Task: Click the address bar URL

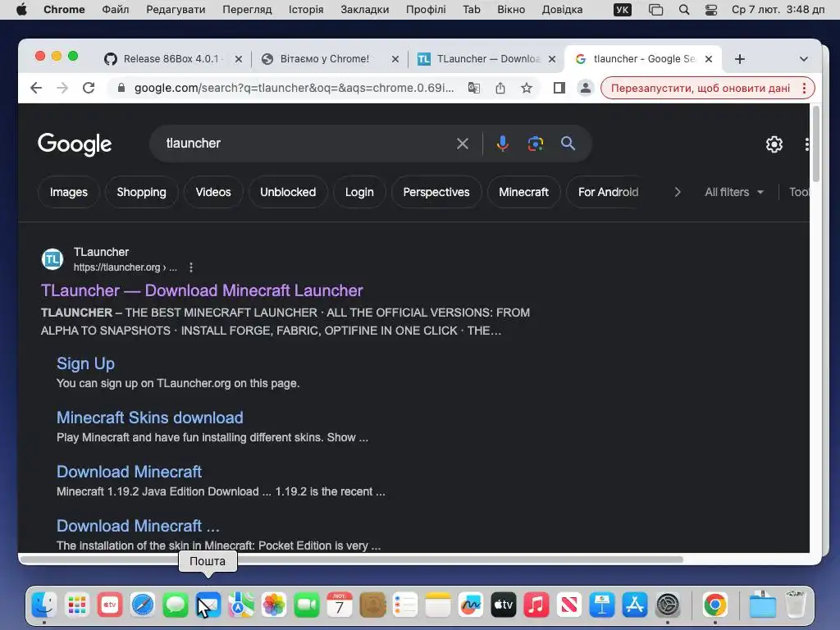Action: click(x=294, y=88)
